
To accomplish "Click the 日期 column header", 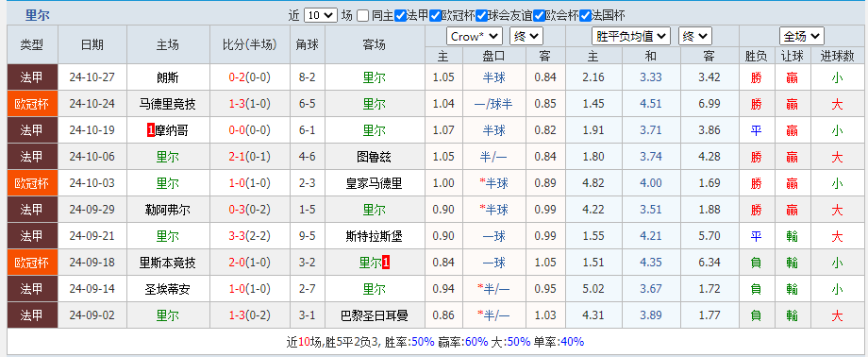I will [92, 44].
